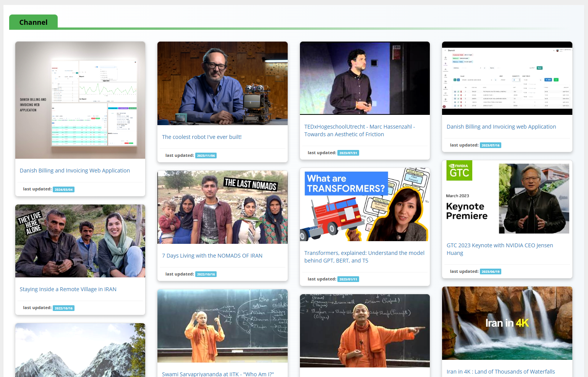This screenshot has height=377, width=588.
Task: Select the 2024/03/04 date badge
Action: coord(63,190)
